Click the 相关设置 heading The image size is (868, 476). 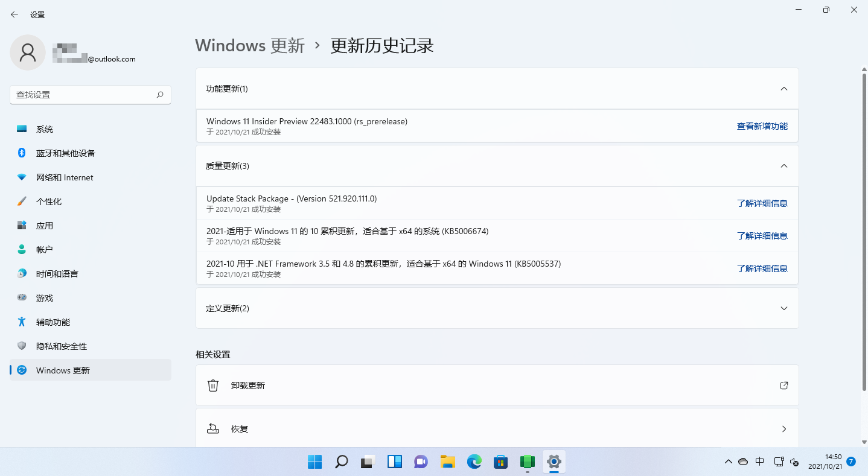pos(213,354)
